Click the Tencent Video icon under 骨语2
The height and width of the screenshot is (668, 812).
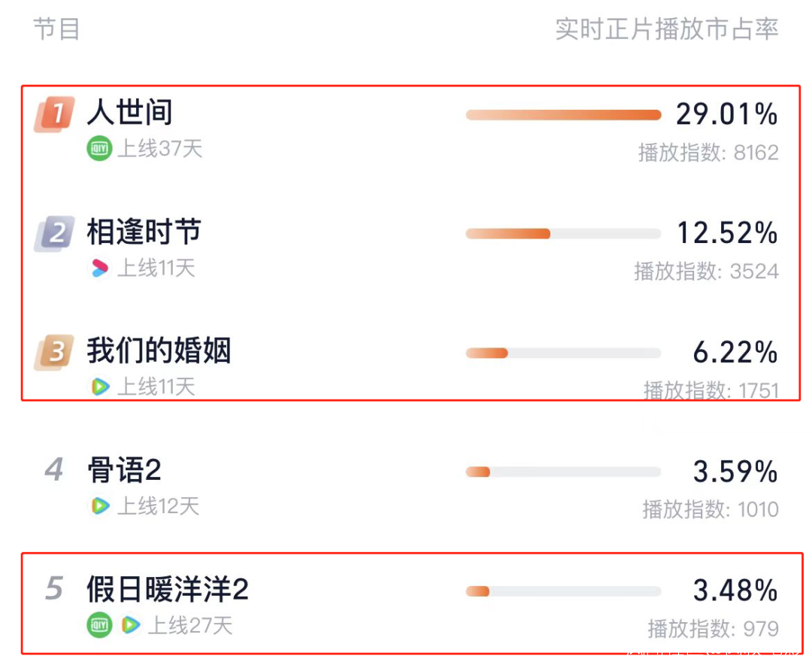click(99, 506)
